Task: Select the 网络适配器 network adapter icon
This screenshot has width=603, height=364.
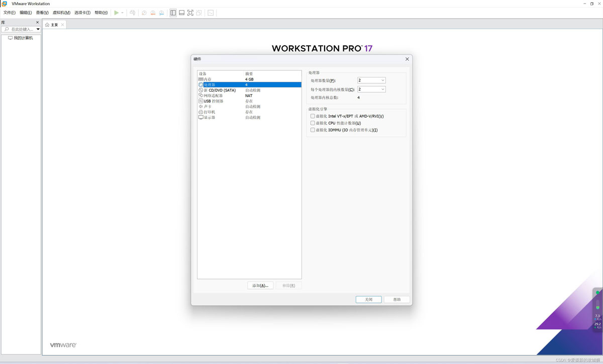Action: 201,95
